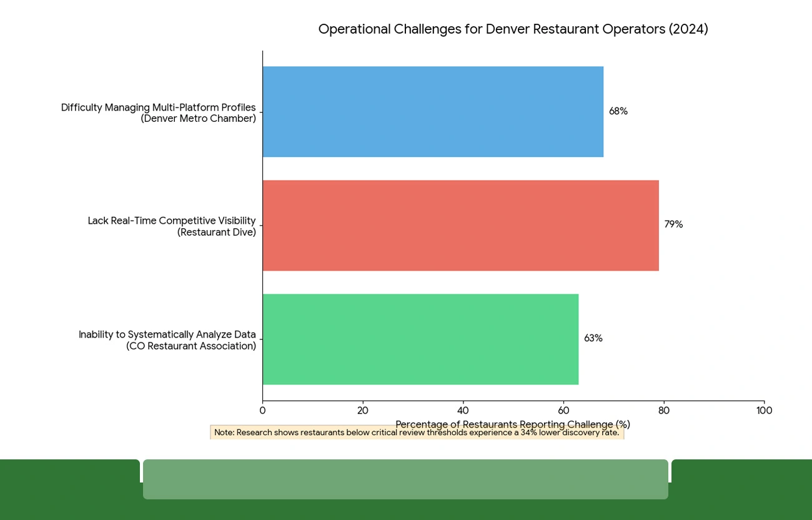Click the 40 tick label

coord(463,411)
